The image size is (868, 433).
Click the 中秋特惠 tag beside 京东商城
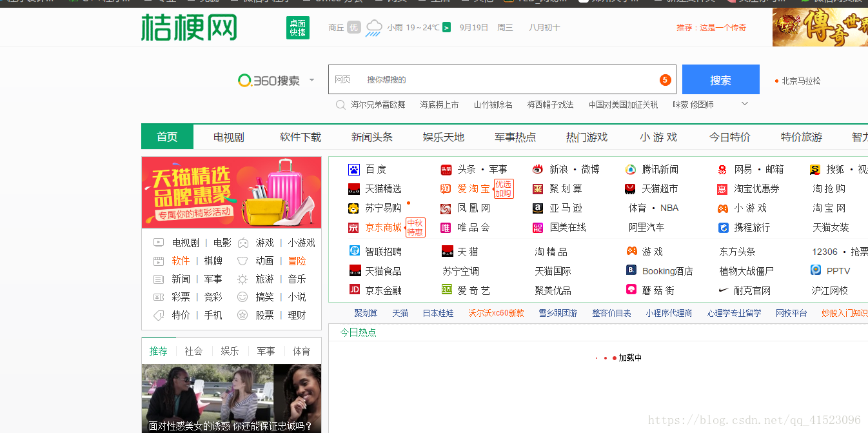click(415, 228)
